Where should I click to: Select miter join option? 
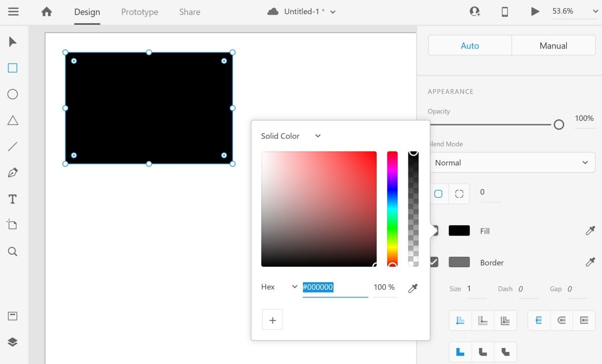(x=461, y=352)
